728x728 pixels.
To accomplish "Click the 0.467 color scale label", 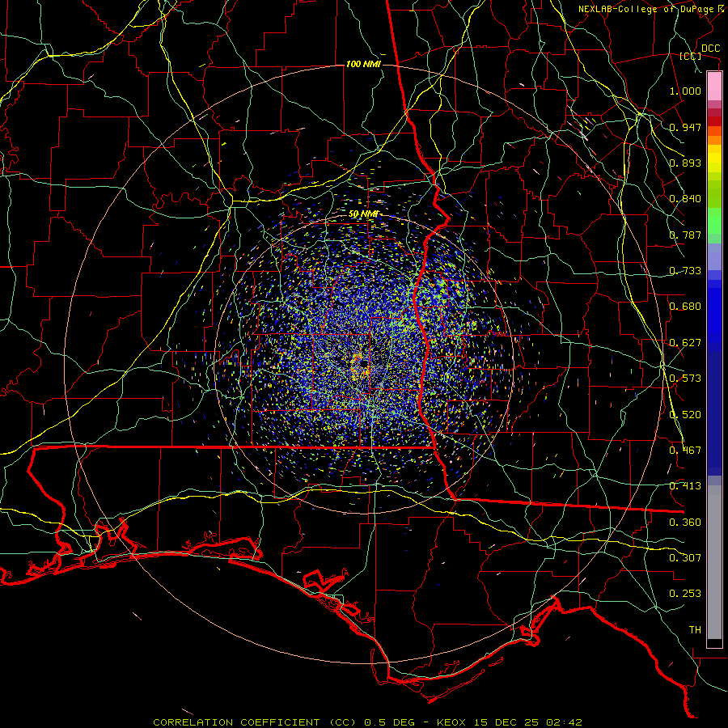I will point(685,451).
